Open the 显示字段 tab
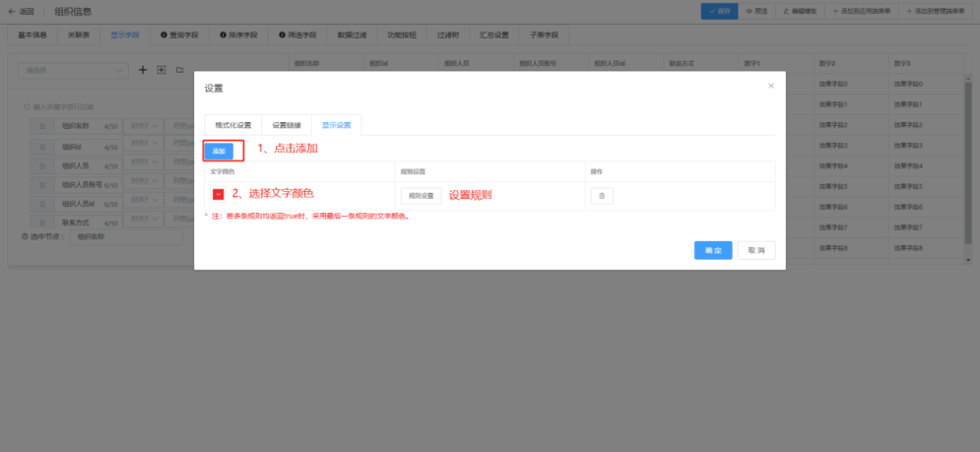980x452 pixels. point(125,35)
